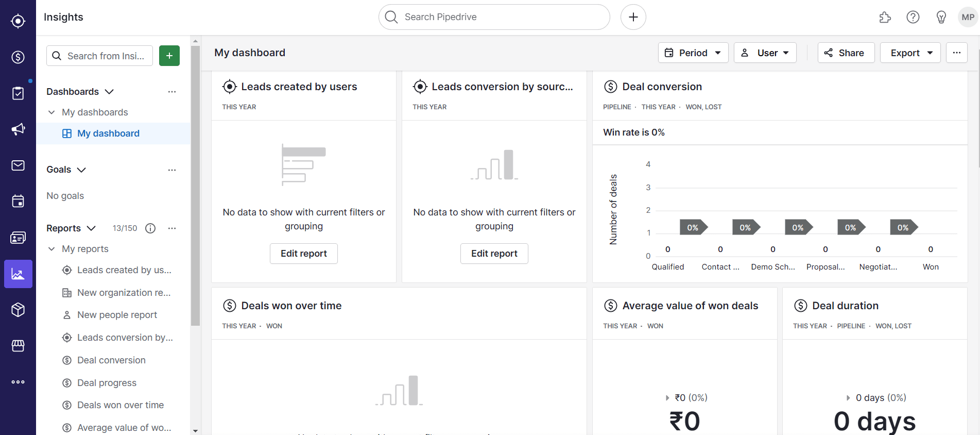Collapse the Dashboards section chevron
This screenshot has width=980, height=435.
point(109,92)
